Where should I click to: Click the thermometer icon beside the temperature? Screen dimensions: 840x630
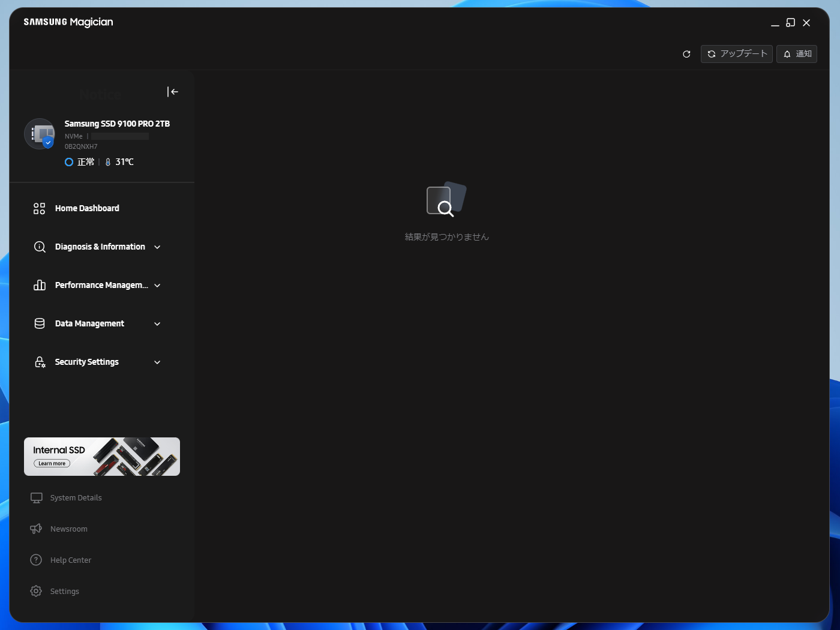pyautogui.click(x=108, y=162)
